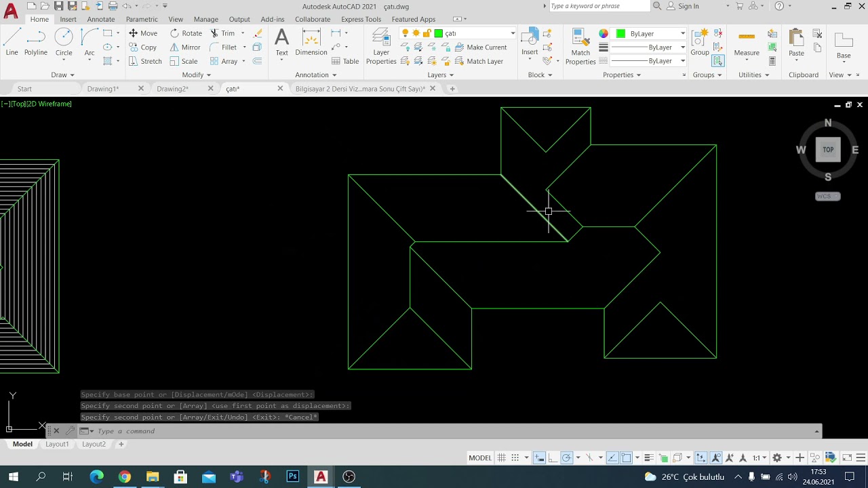Click the green layer color swatch

pyautogui.click(x=438, y=33)
